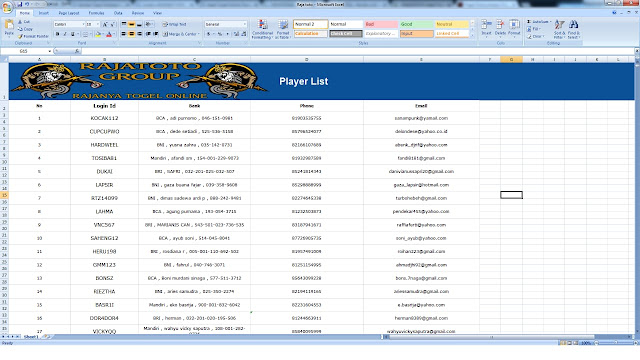Open the Office Button menu
This screenshot has height=360, width=640.
click(7, 8)
